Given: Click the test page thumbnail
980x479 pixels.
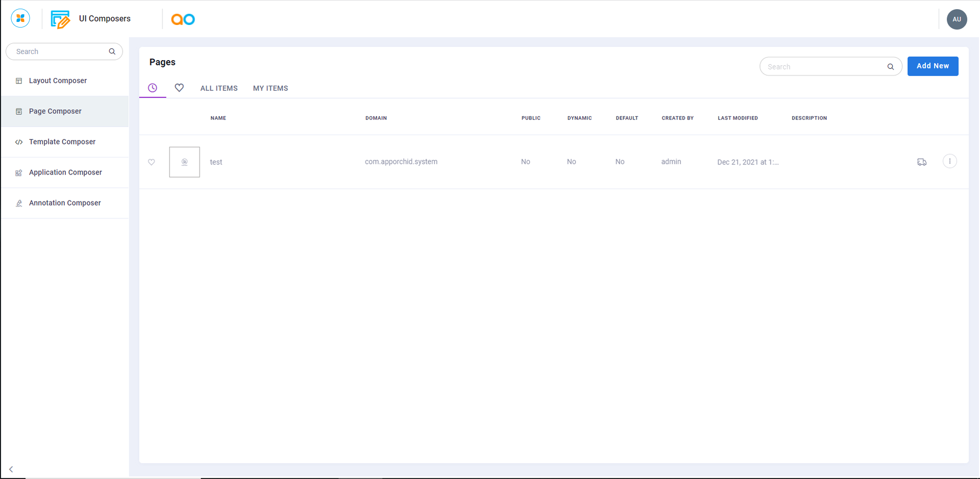Looking at the screenshot, I should click(x=184, y=162).
